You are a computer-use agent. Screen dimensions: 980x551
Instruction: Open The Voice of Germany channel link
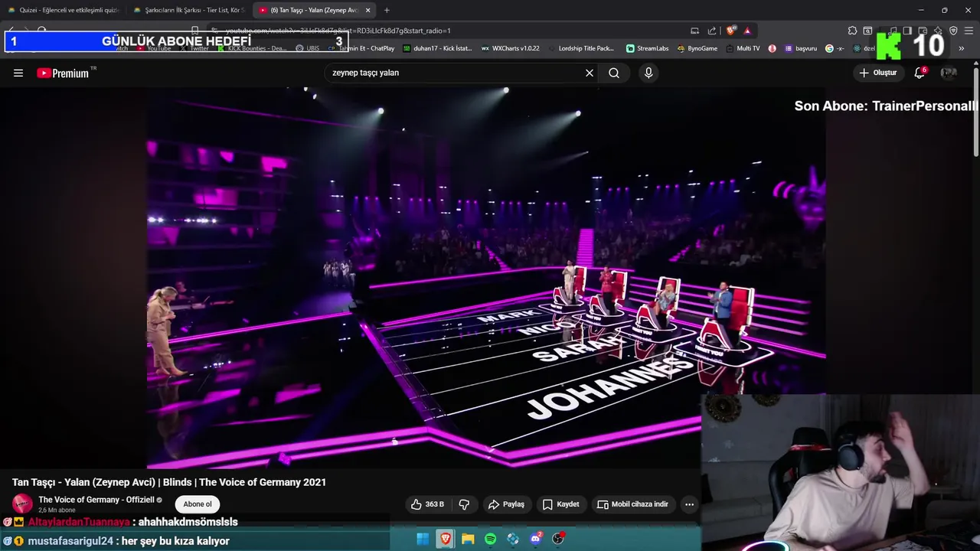click(96, 500)
